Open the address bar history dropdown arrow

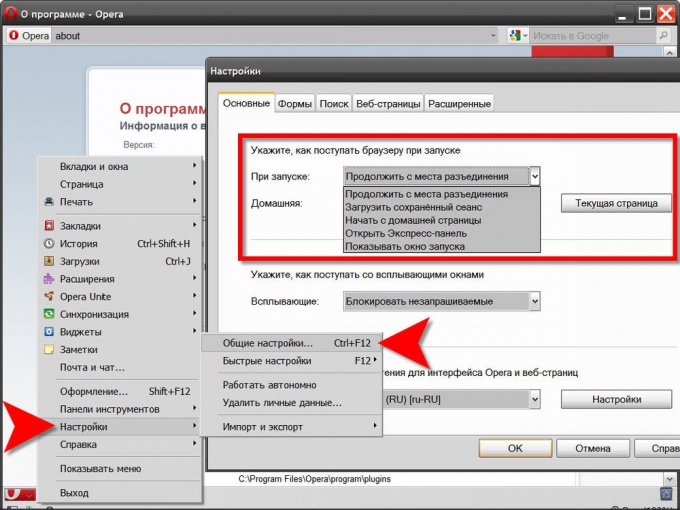tap(493, 35)
